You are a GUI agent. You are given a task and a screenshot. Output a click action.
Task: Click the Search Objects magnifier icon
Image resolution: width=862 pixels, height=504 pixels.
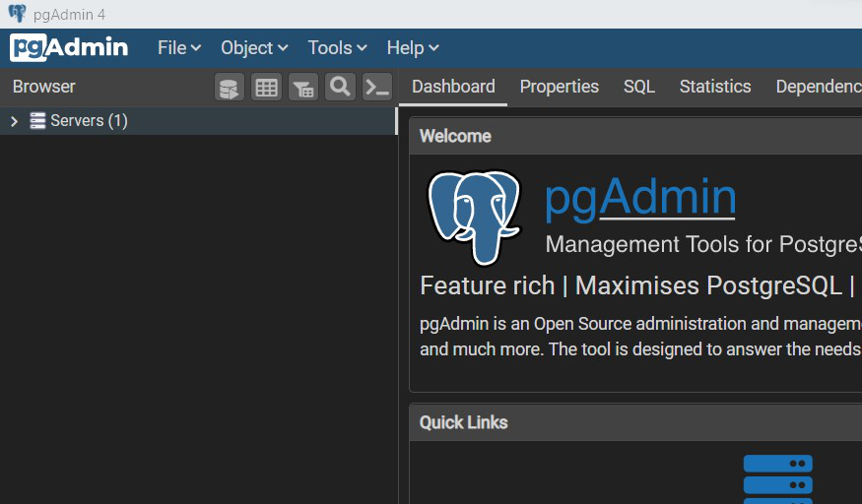pyautogui.click(x=340, y=87)
